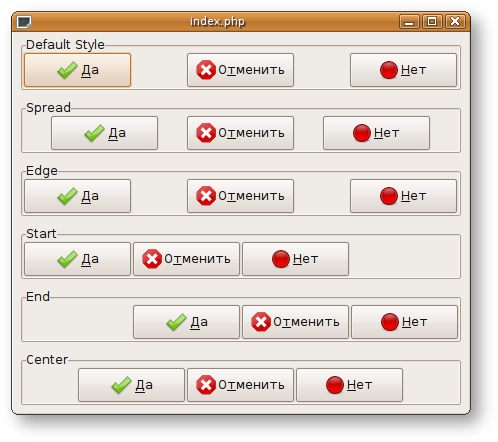Click the red X icon in End group
Image resolution: width=498 pixels, height=442 pixels.
(260, 322)
